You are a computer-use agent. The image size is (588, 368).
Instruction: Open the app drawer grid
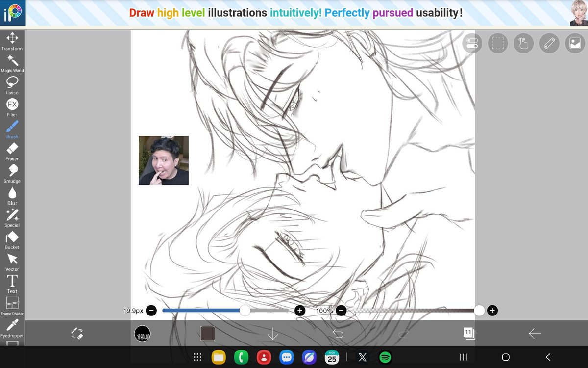click(x=197, y=357)
